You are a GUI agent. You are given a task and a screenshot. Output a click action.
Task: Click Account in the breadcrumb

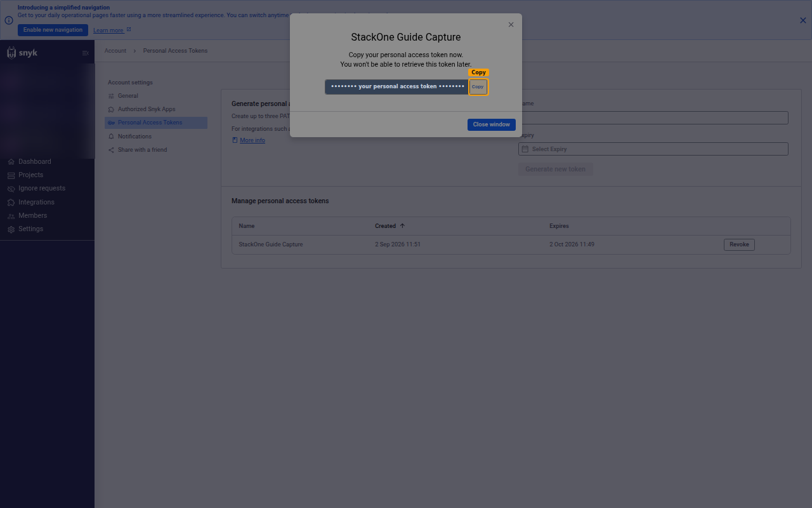click(115, 51)
